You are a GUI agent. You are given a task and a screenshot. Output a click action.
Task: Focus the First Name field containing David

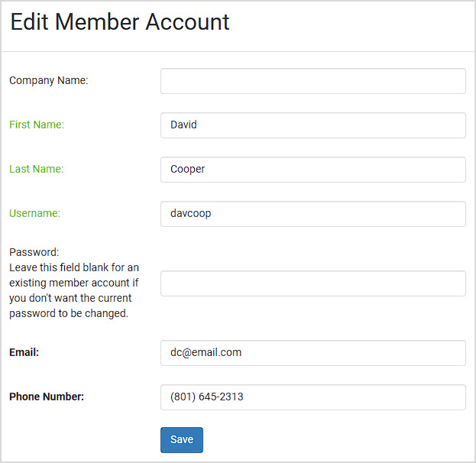[x=313, y=125]
